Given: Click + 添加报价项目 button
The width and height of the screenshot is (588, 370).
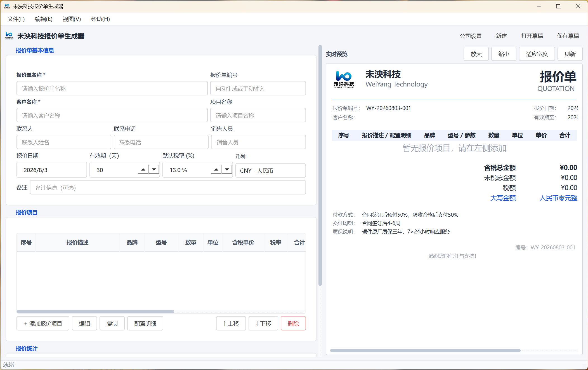Looking at the screenshot, I should (43, 323).
